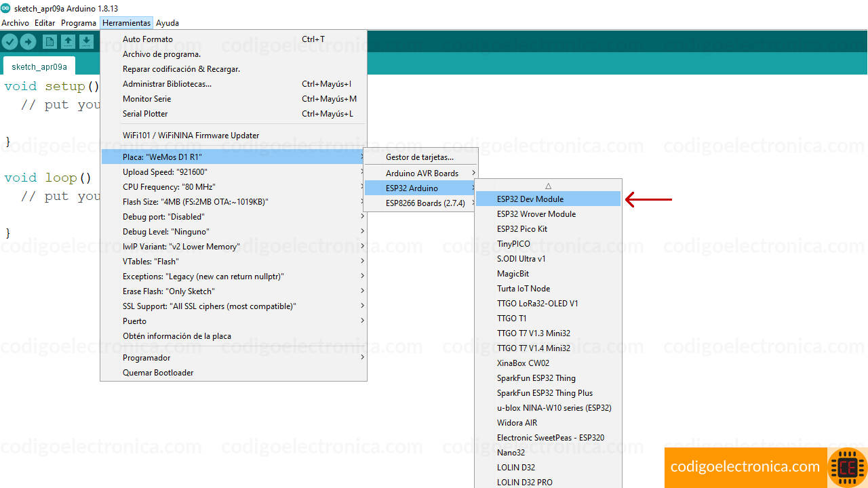Select S.ODI Ultra v1 board
This screenshot has width=868, height=488.
(x=548, y=259)
